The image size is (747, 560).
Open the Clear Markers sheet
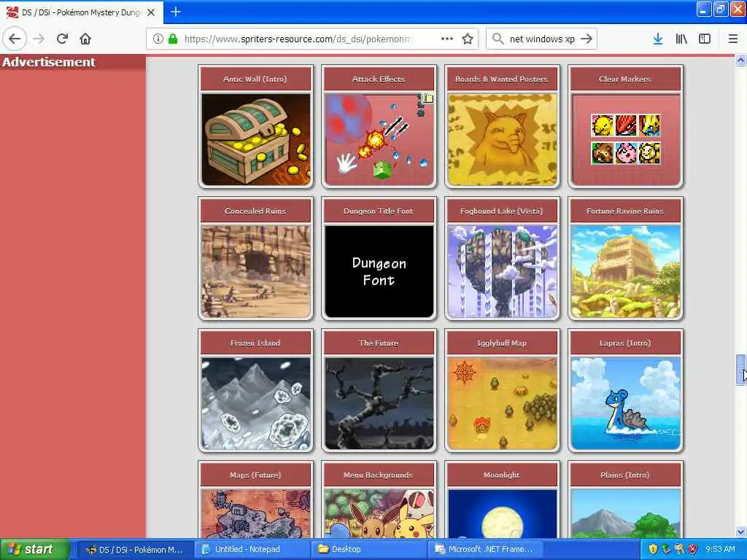coord(625,126)
